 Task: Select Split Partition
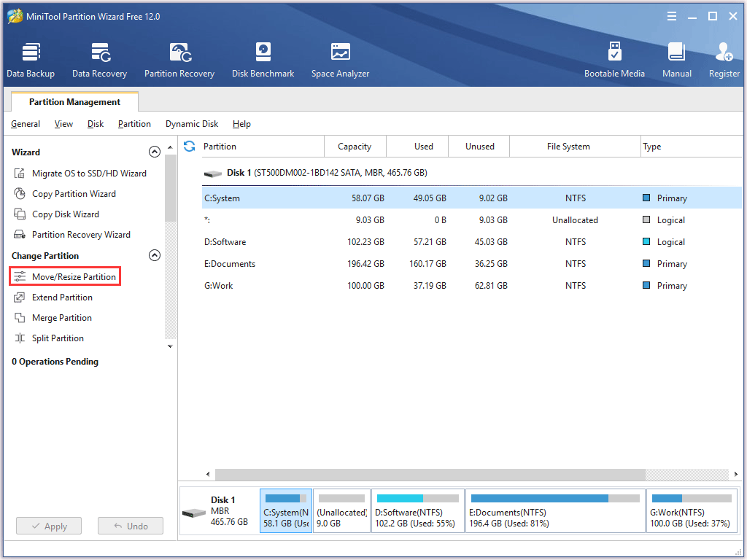(x=49, y=338)
